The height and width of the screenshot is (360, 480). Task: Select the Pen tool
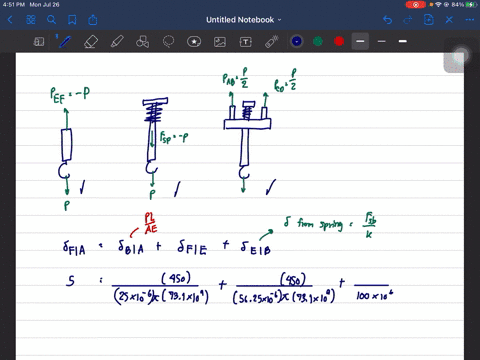click(x=64, y=41)
